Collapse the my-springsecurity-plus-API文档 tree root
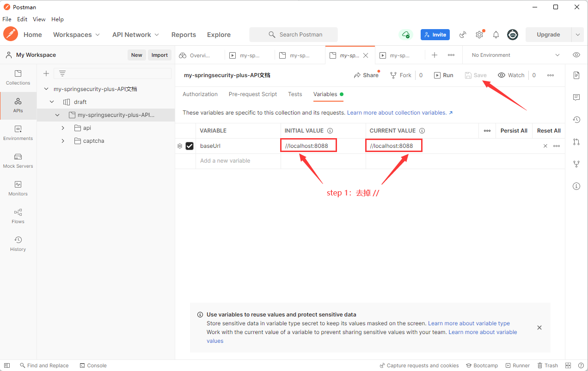Screen dimensions: 588x371 pyautogui.click(x=46, y=89)
